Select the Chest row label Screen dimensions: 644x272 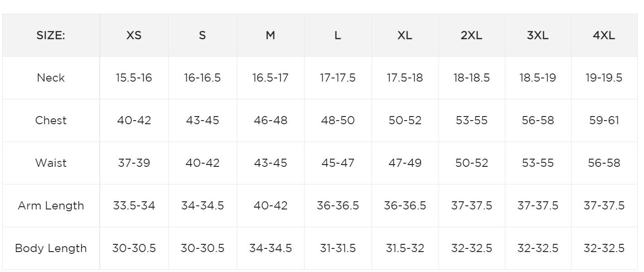[x=51, y=121]
